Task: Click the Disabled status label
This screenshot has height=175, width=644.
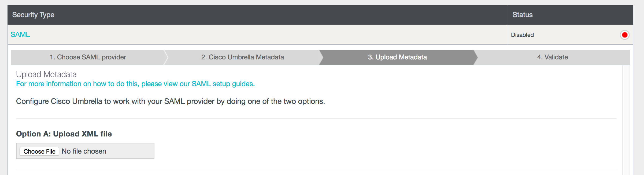Action: pyautogui.click(x=522, y=35)
